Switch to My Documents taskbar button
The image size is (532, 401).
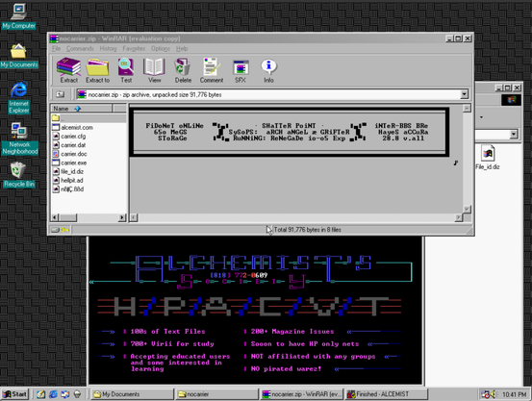point(132,394)
